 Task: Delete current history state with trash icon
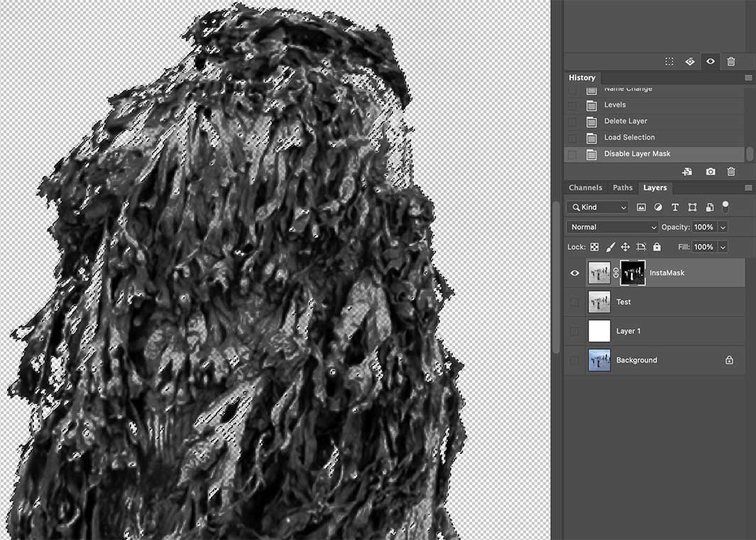[x=731, y=172]
